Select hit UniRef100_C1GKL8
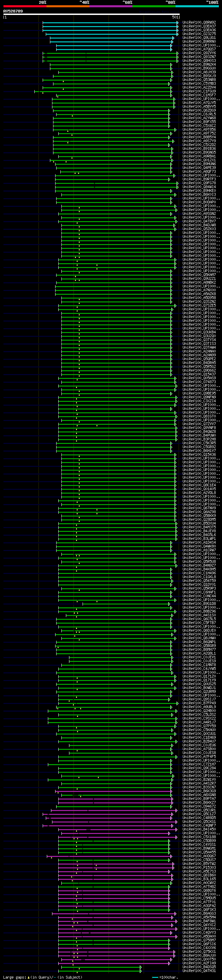Image resolution: width=222 pixels, height=980 pixels. 199,577
